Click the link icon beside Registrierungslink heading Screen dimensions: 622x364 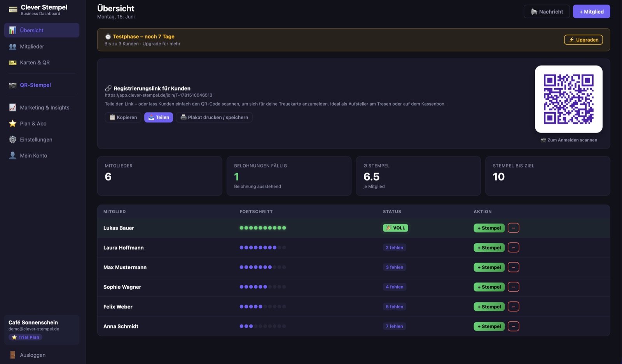(108, 88)
